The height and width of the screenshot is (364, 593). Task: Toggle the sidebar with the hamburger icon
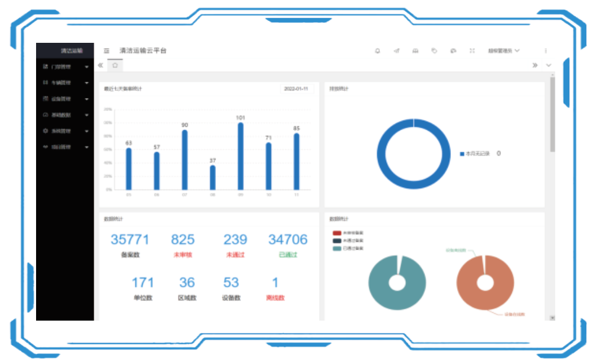tap(107, 51)
